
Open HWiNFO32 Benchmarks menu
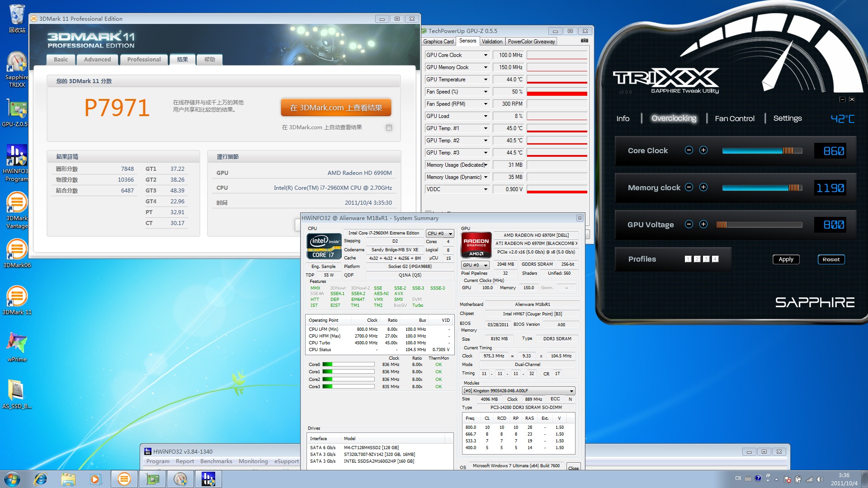point(216,461)
